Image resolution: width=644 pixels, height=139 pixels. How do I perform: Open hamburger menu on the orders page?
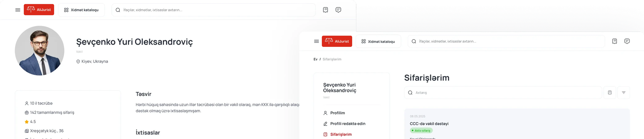click(316, 41)
